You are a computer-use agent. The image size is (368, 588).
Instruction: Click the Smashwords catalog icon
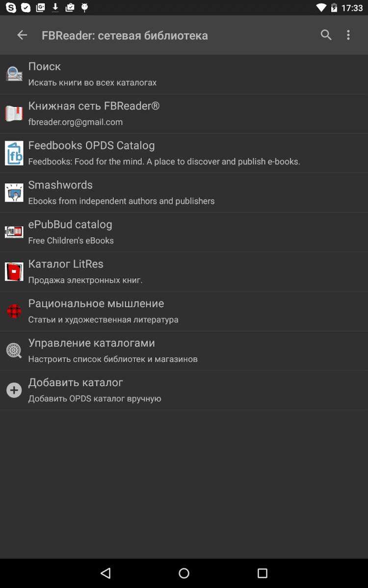tap(14, 193)
